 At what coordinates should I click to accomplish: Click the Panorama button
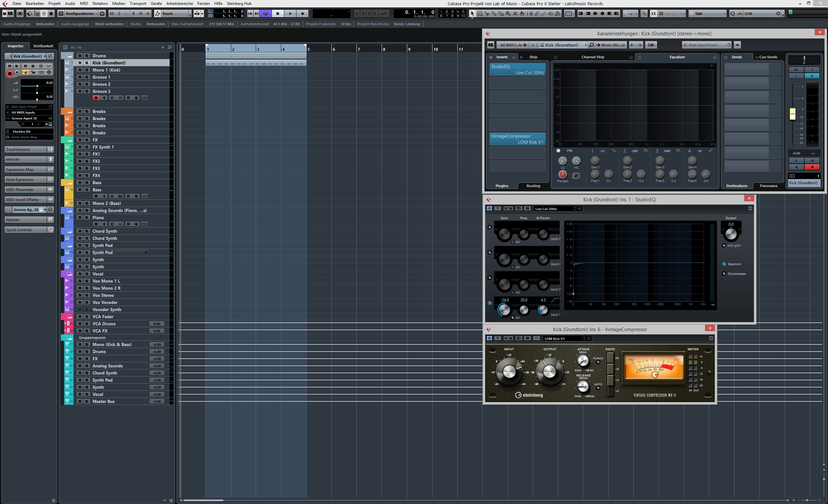point(768,186)
